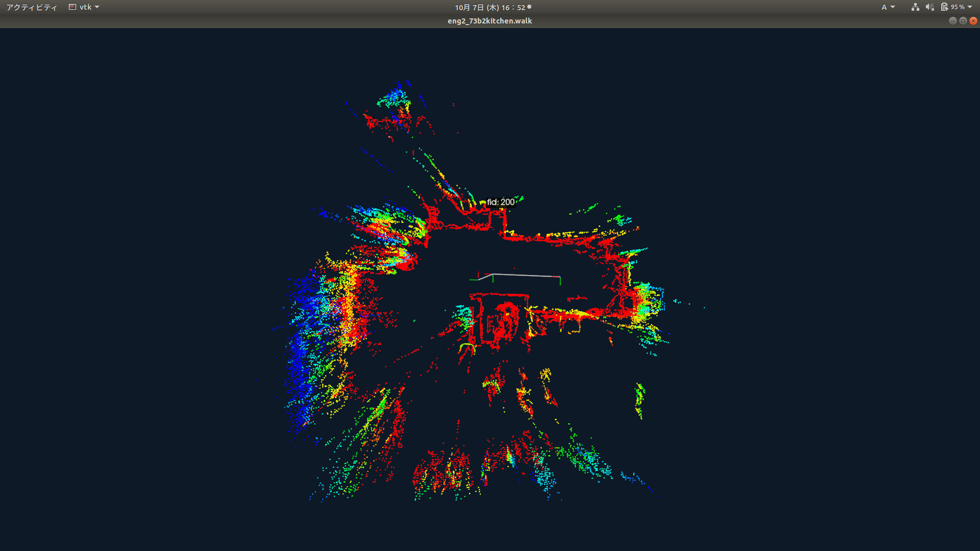Maximize the eng2_73b2kitchen.walk window
Image resolution: width=980 pixels, height=551 pixels.
(x=963, y=21)
